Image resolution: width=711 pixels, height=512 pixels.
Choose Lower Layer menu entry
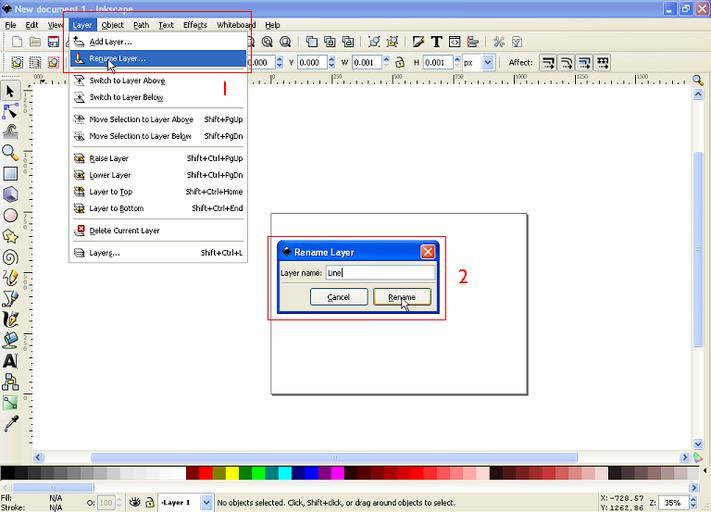pos(158,175)
